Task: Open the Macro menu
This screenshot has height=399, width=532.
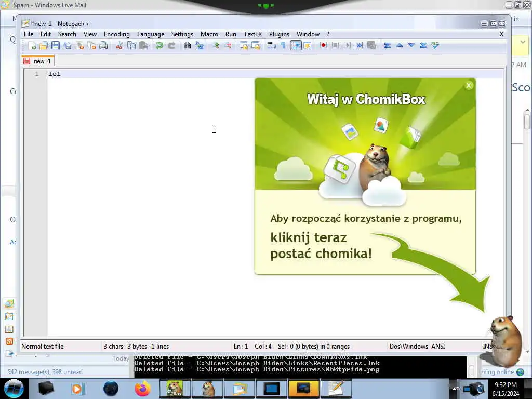Action: click(x=209, y=34)
